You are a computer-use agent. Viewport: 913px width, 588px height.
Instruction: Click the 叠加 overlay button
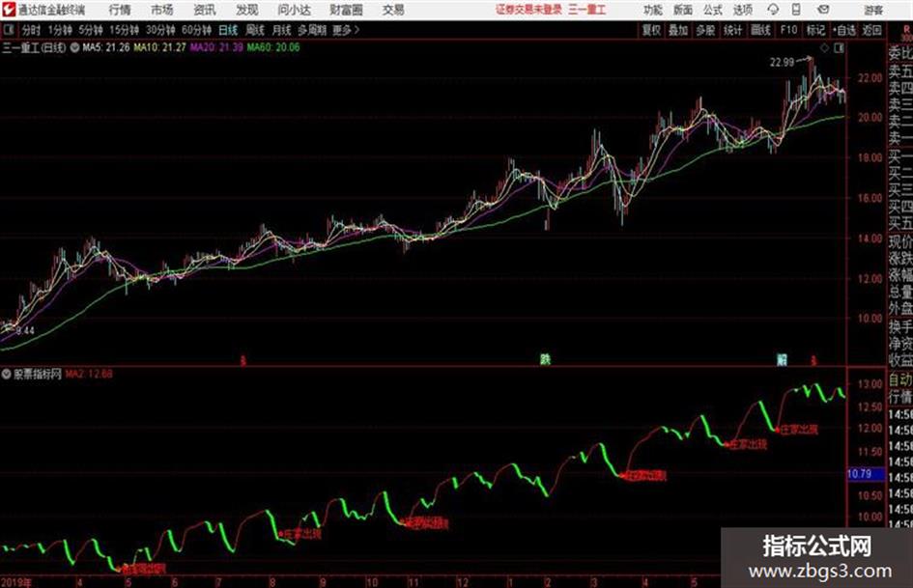point(678,30)
